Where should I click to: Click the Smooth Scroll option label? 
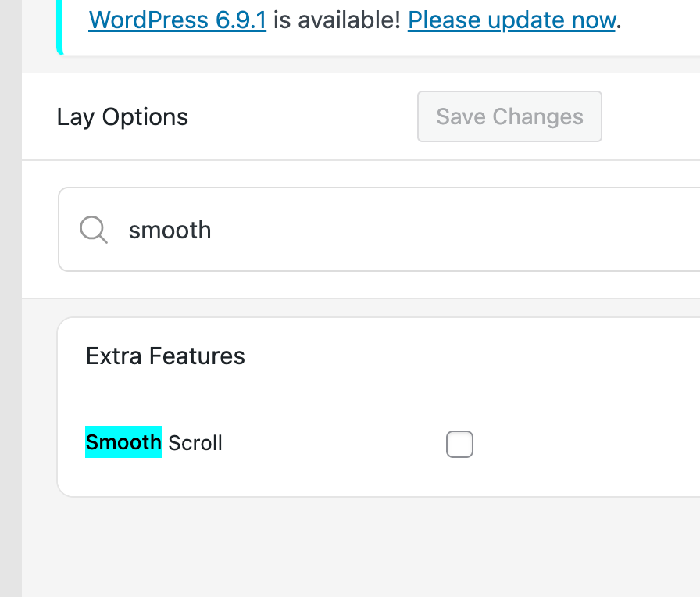pyautogui.click(x=154, y=442)
